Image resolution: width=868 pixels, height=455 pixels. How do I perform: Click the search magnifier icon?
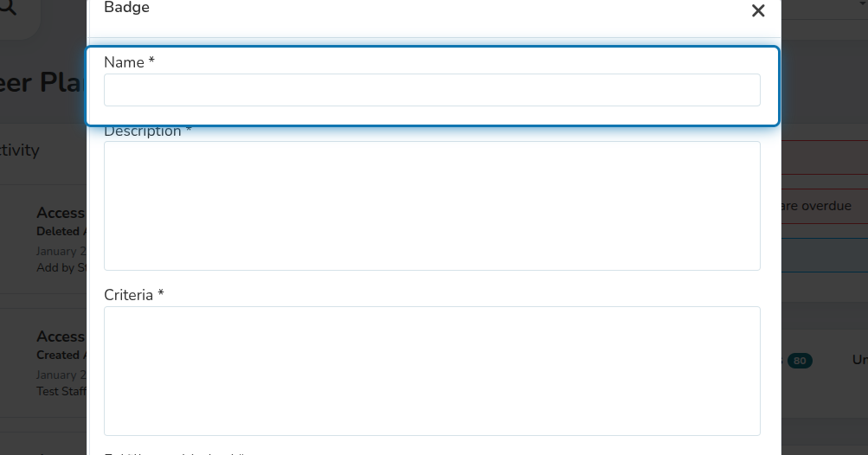[x=8, y=7]
